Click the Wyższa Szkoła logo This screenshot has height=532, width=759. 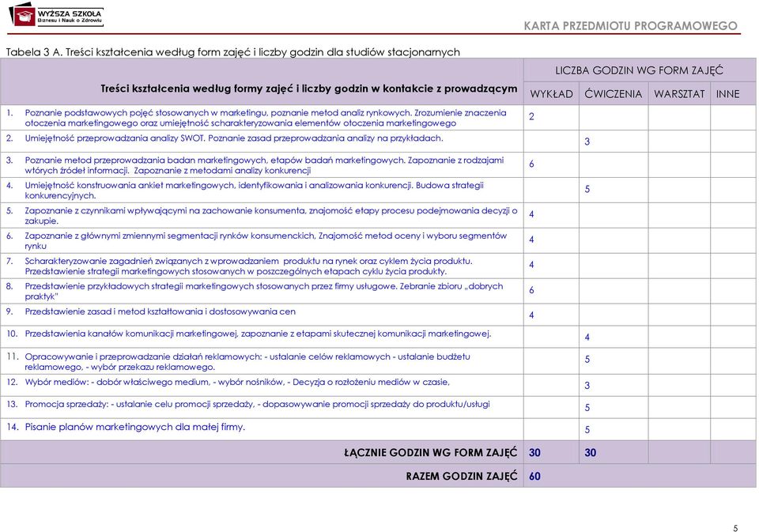coord(55,16)
